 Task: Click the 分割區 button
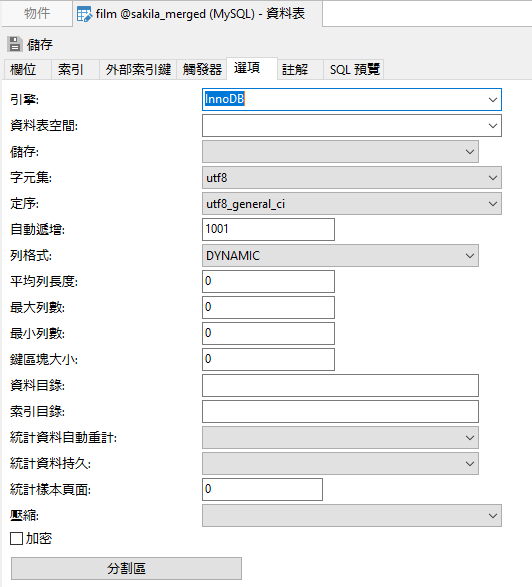126,568
